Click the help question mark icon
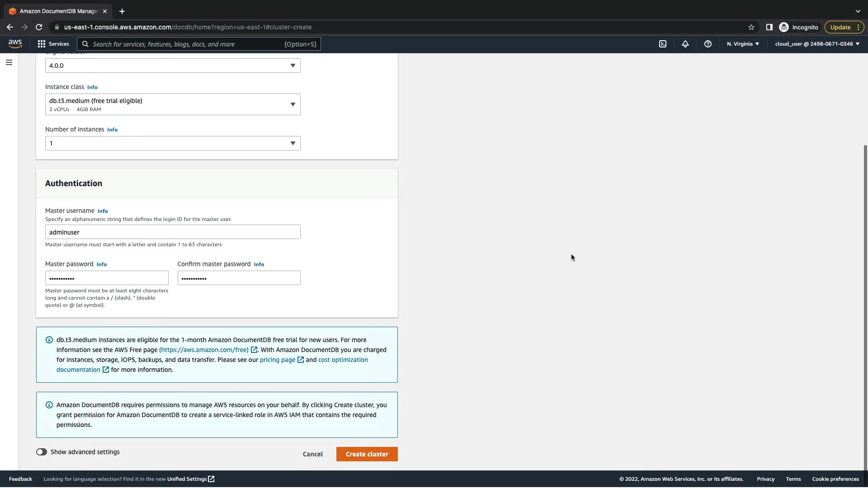This screenshot has height=488, width=868. [x=708, y=44]
